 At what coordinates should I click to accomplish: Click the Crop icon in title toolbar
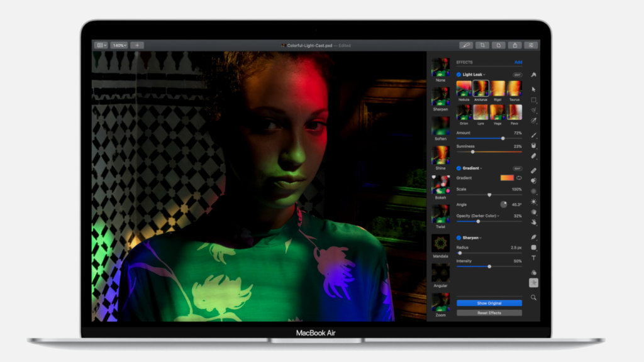pos(482,45)
